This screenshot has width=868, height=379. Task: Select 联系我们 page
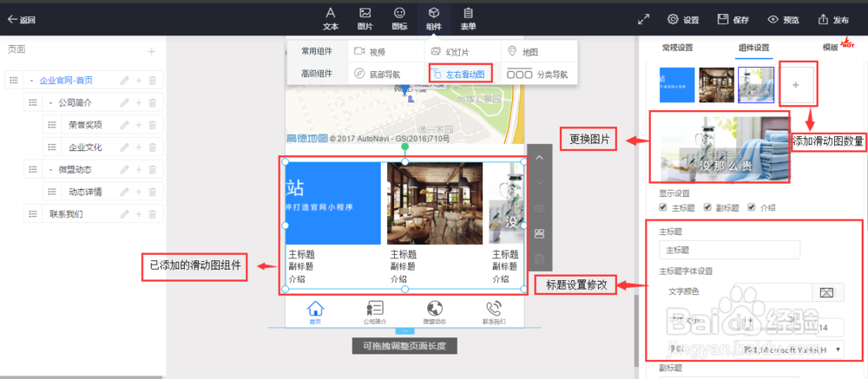click(66, 213)
